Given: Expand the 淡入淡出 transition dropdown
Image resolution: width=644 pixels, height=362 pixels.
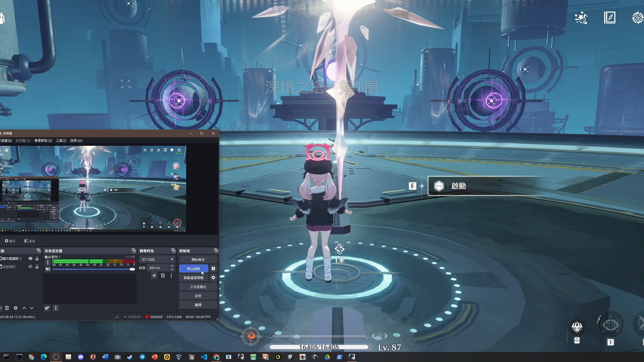Looking at the screenshot, I should click(172, 259).
